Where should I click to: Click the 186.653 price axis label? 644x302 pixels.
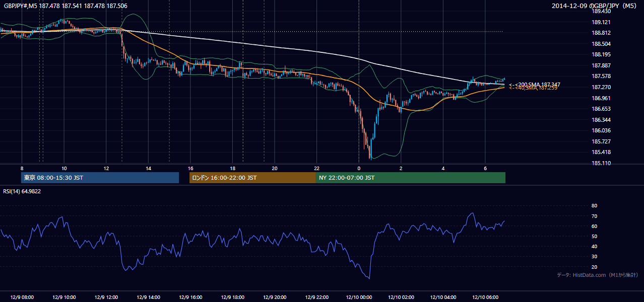click(601, 109)
